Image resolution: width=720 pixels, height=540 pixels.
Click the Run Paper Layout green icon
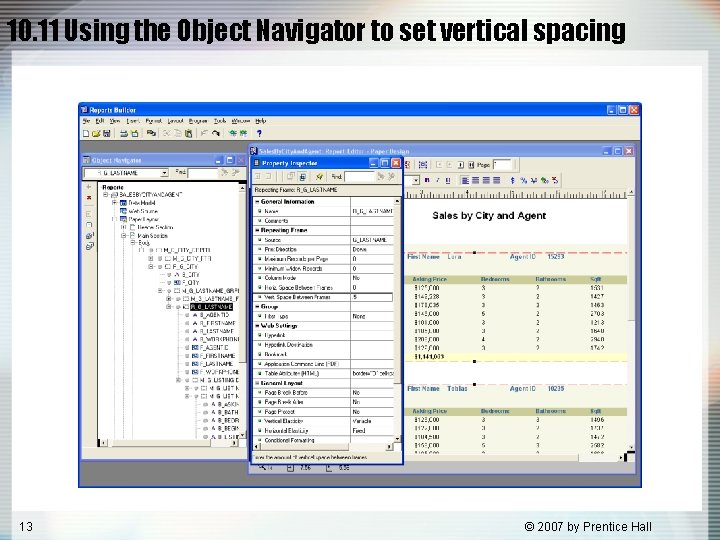[x=233, y=134]
